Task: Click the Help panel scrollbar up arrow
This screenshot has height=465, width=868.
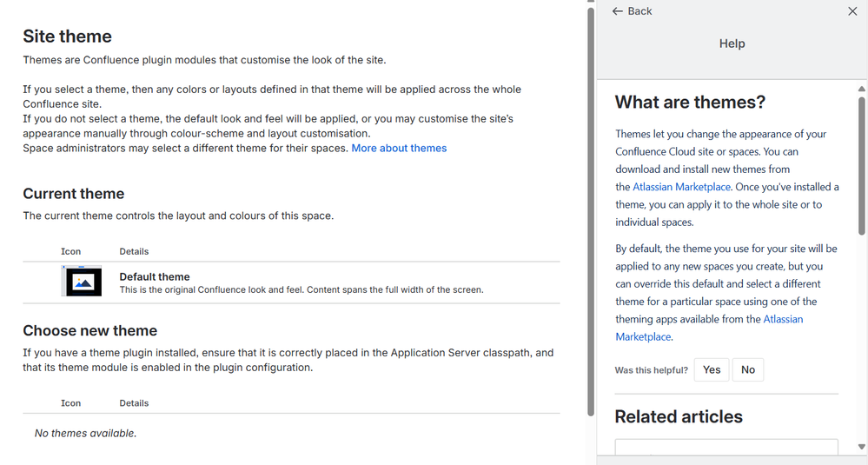Action: pos(861,89)
